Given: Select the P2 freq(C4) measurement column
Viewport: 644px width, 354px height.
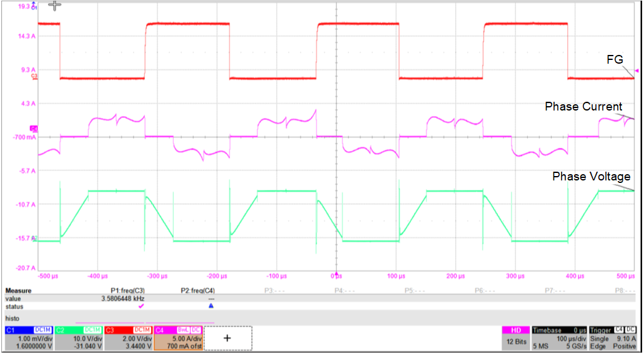Looking at the screenshot, I should tap(194, 291).
